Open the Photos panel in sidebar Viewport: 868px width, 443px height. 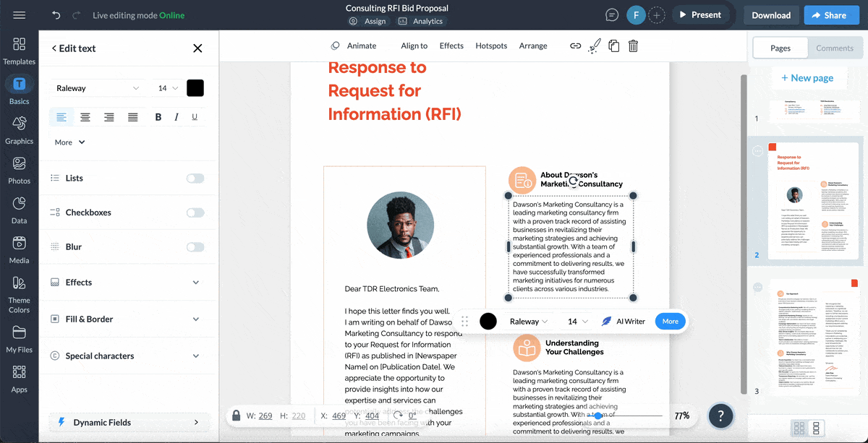(19, 170)
